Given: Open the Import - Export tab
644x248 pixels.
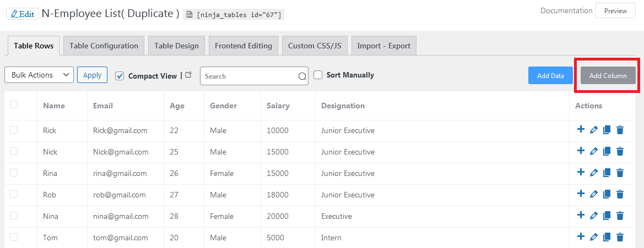Looking at the screenshot, I should tap(383, 46).
